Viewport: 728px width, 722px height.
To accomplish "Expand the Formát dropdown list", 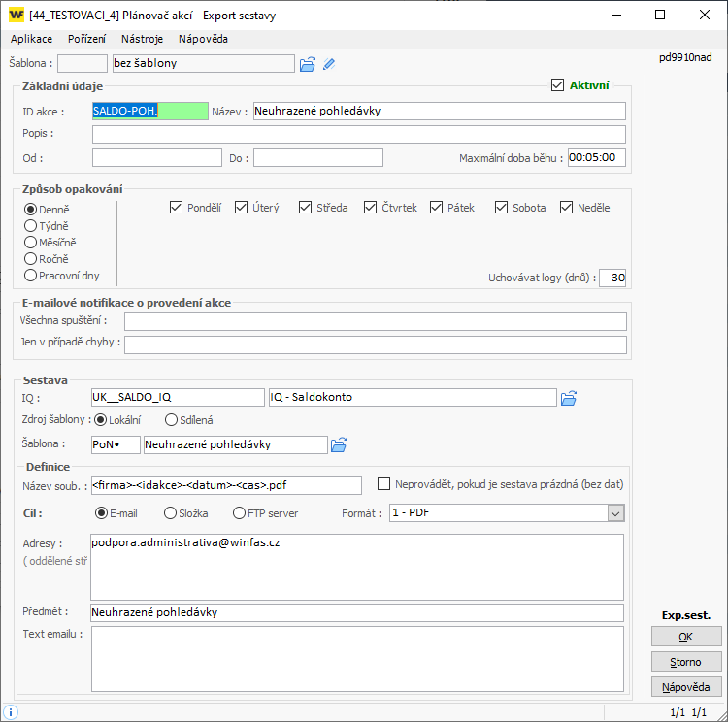I will point(614,513).
